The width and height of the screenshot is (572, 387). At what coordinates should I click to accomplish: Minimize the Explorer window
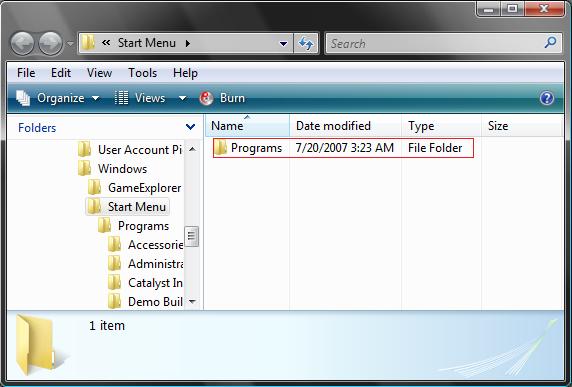click(x=489, y=8)
